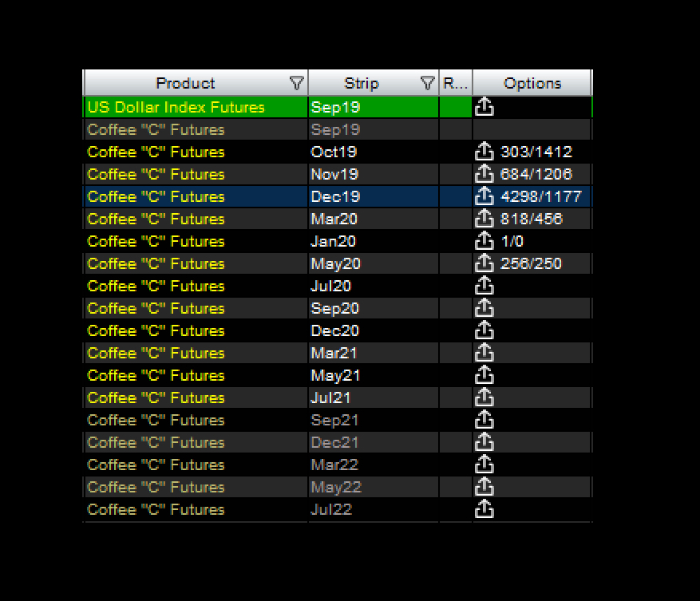
Task: Select greyed Coffee Futures Sep19 strip cell
Action: pyautogui.click(x=374, y=129)
